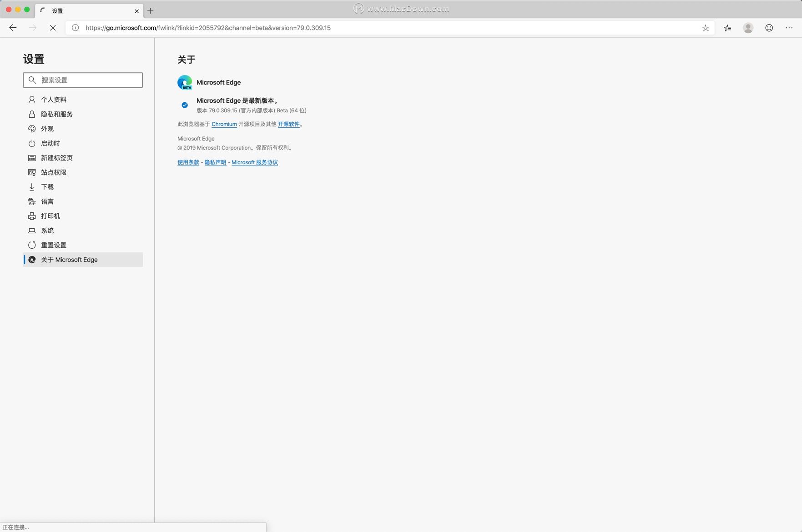The width and height of the screenshot is (802, 532).
Task: Open the user profile avatar
Action: 748,28
